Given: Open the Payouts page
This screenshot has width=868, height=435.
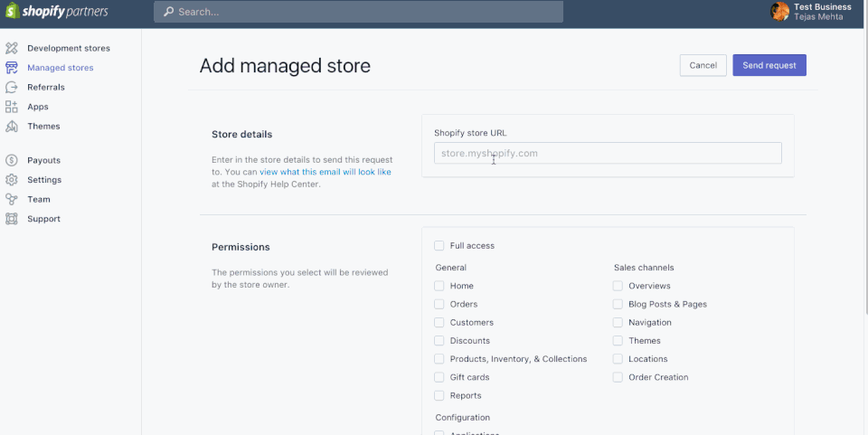Looking at the screenshot, I should tap(43, 160).
